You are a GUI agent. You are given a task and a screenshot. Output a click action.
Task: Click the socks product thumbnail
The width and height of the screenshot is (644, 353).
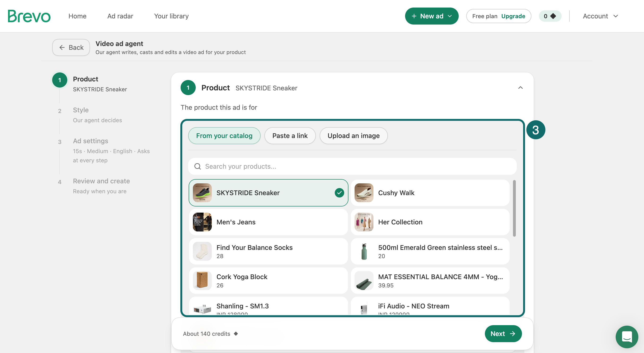point(202,251)
